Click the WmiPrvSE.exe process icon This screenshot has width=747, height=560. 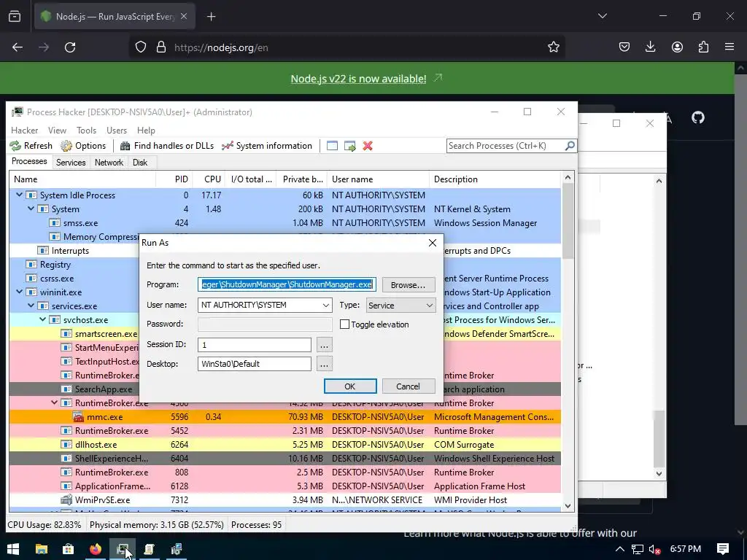tap(66, 500)
